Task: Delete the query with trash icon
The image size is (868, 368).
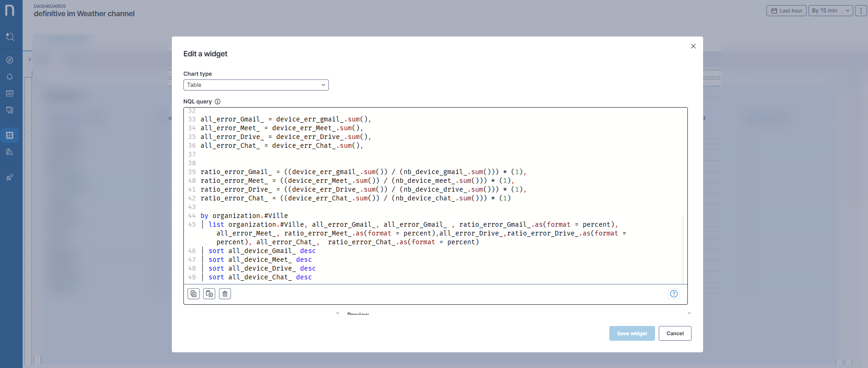Action: 225,294
